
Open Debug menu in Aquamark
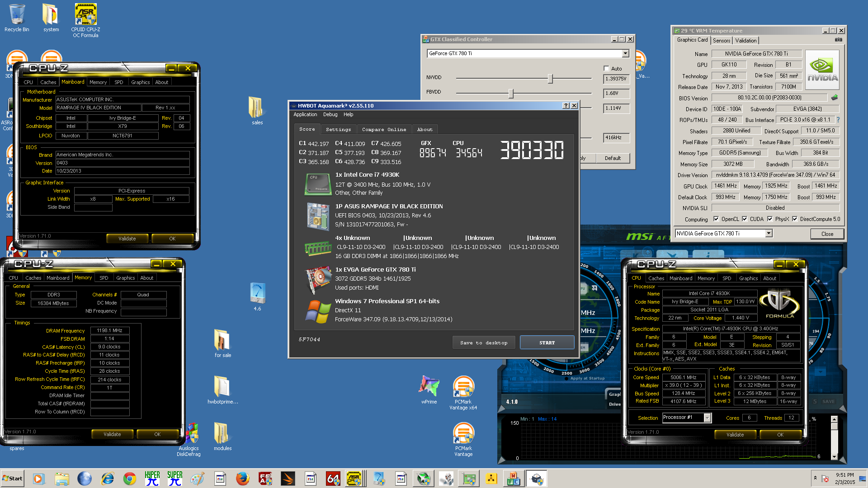coord(330,114)
